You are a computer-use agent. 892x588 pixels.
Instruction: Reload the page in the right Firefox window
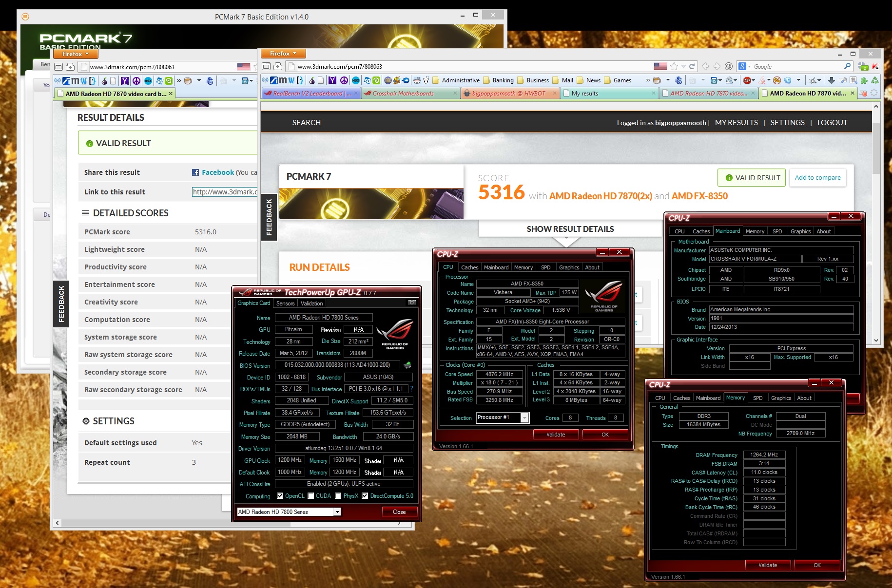[692, 66]
